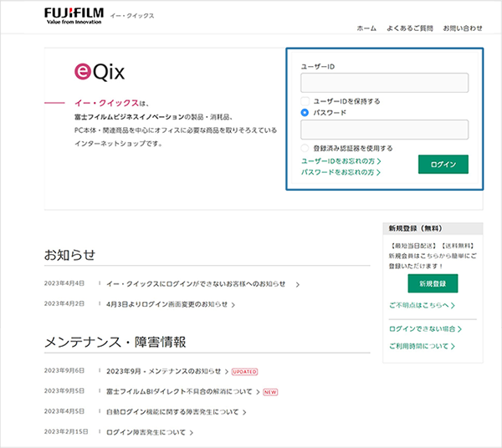The height and width of the screenshot is (448, 502).
Task: Open the ログインできない場合 link
Action: [425, 329]
